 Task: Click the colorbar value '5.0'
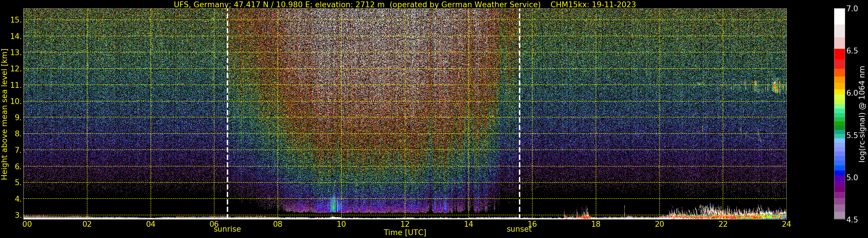pos(852,177)
